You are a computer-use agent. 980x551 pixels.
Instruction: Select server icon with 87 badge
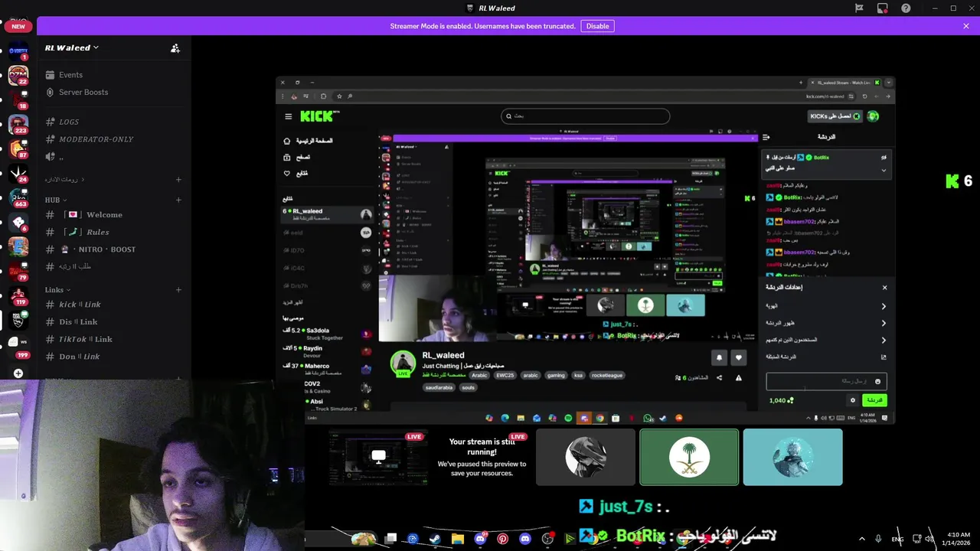[18, 149]
